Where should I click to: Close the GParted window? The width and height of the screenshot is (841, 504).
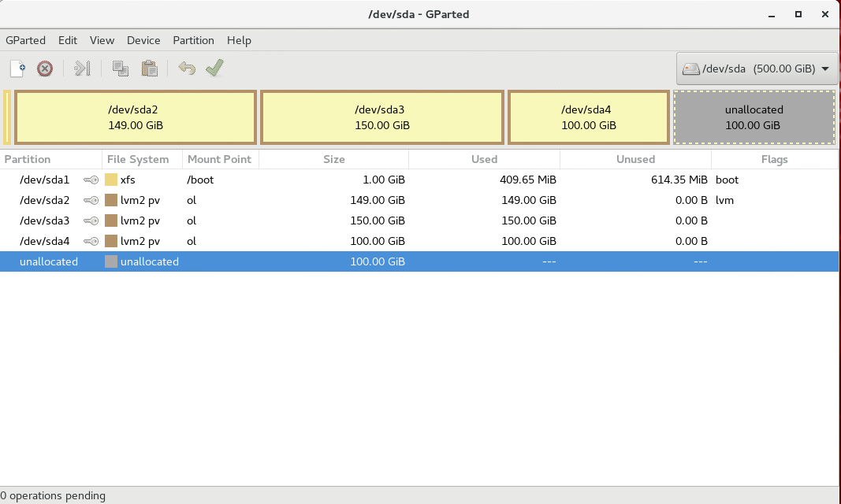pos(825,14)
